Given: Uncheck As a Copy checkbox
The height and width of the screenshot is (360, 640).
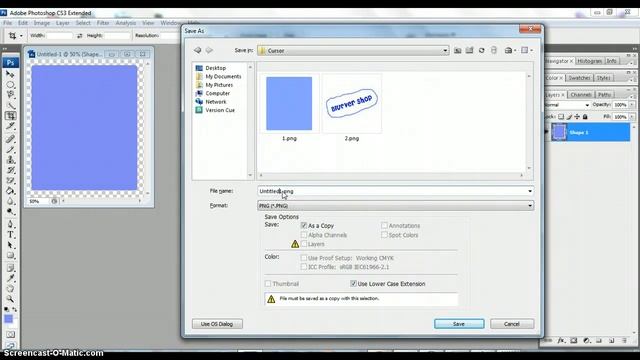Looking at the screenshot, I should 304,225.
